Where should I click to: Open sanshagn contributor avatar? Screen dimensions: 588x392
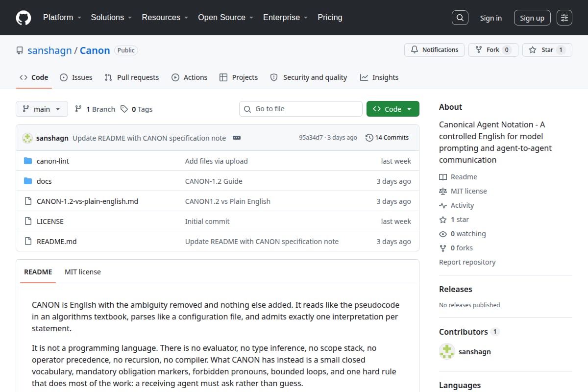(447, 351)
